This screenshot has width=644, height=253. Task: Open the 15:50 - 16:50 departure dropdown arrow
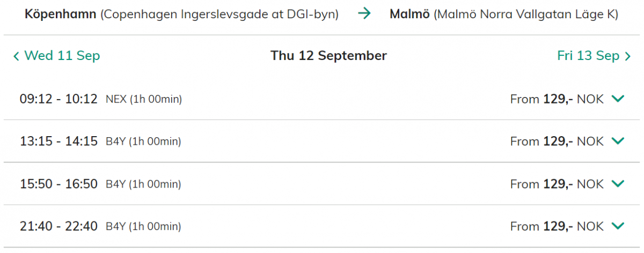pyautogui.click(x=618, y=184)
